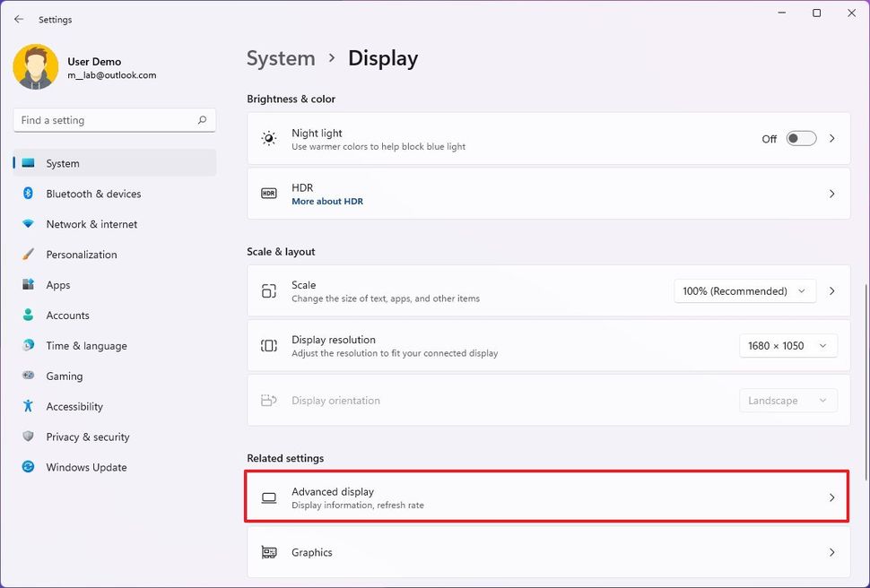870x588 pixels.
Task: Click the back arrow in title bar
Action: (19, 19)
